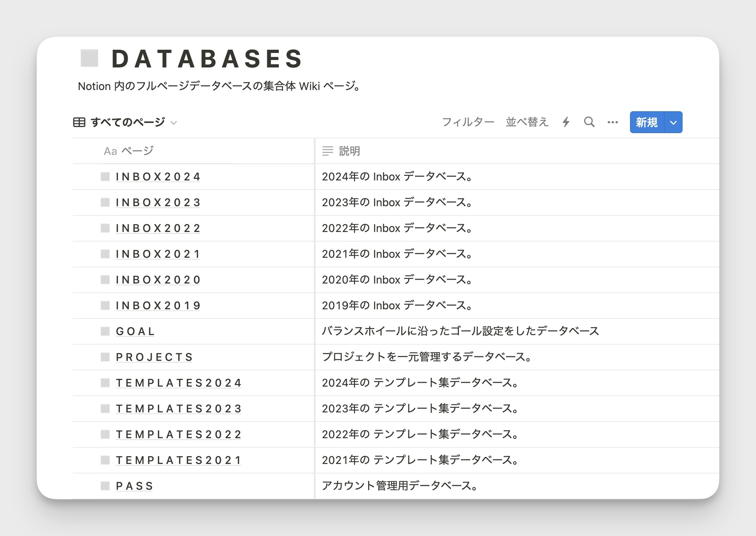This screenshot has width=756, height=536.
Task: Open the TEMPLATES2023 page link
Action: pos(179,409)
